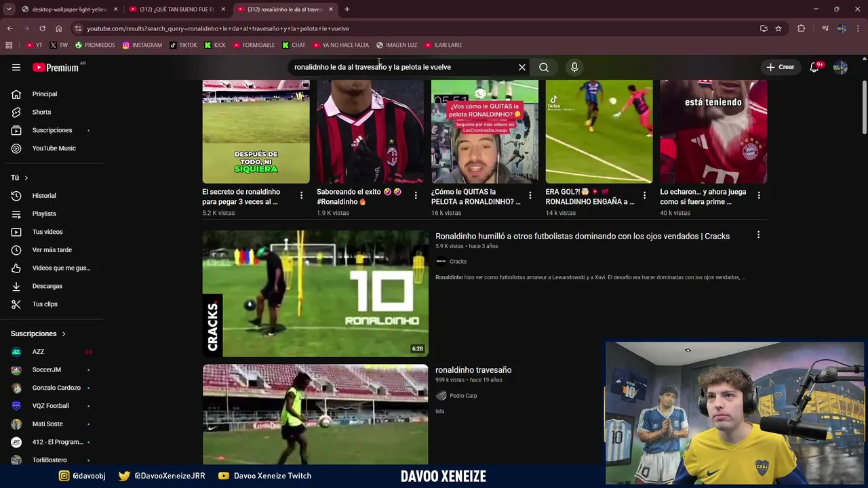Bookmark this page with the star
Viewport: 868px width, 488px height.
[778, 28]
